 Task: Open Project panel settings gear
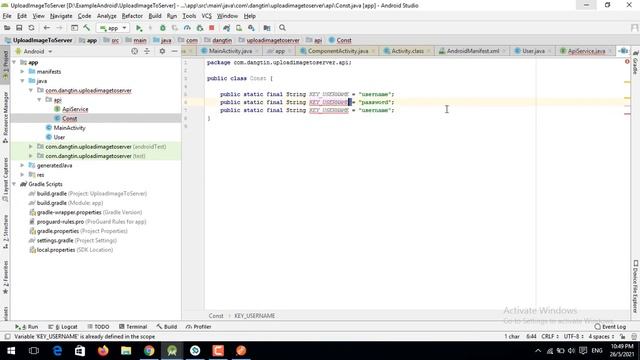point(162,51)
